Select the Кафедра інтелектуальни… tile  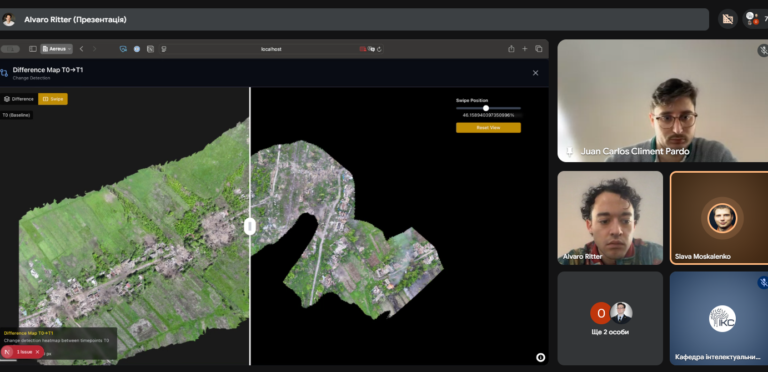point(719,318)
